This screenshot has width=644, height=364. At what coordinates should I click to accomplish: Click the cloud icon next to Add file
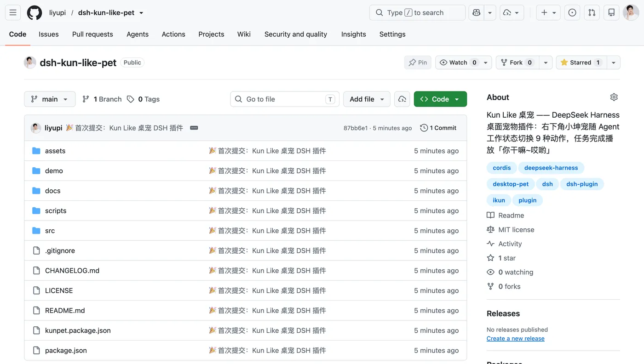[402, 99]
